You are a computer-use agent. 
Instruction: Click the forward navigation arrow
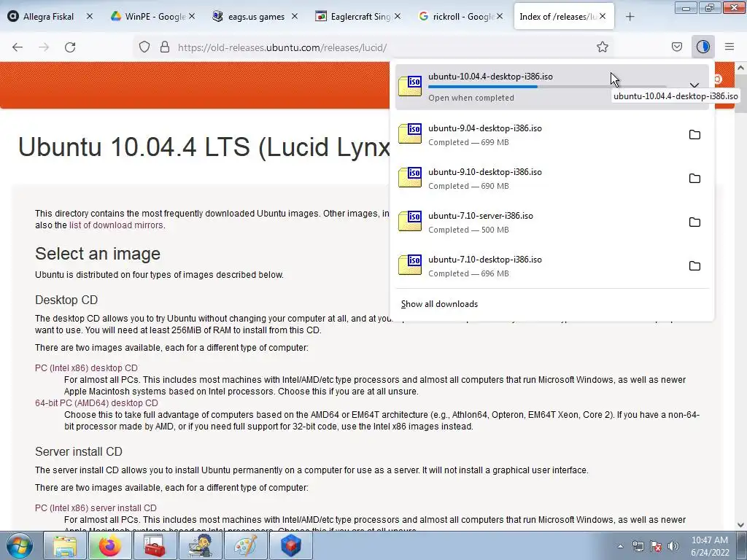coord(44,47)
